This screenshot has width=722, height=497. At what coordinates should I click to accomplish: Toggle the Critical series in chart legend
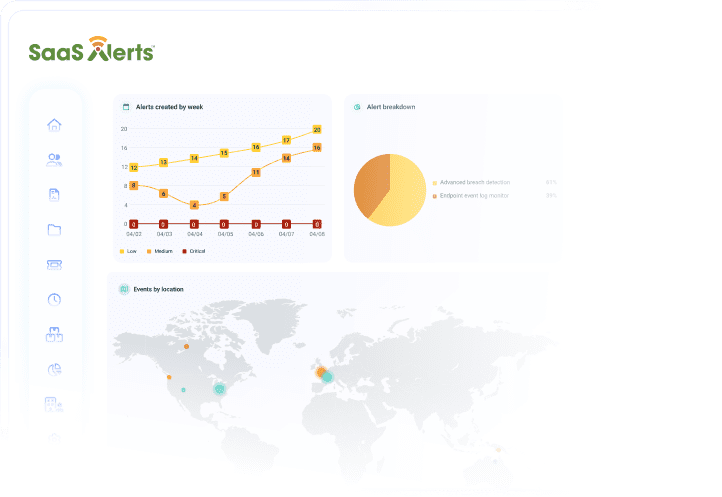(x=194, y=251)
